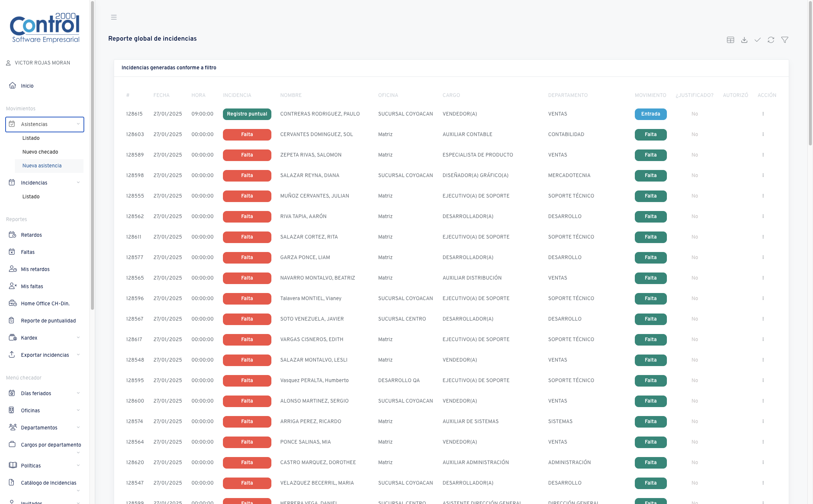Click the user profile icon beside VICTOR ROJAS MORAN

(8, 63)
